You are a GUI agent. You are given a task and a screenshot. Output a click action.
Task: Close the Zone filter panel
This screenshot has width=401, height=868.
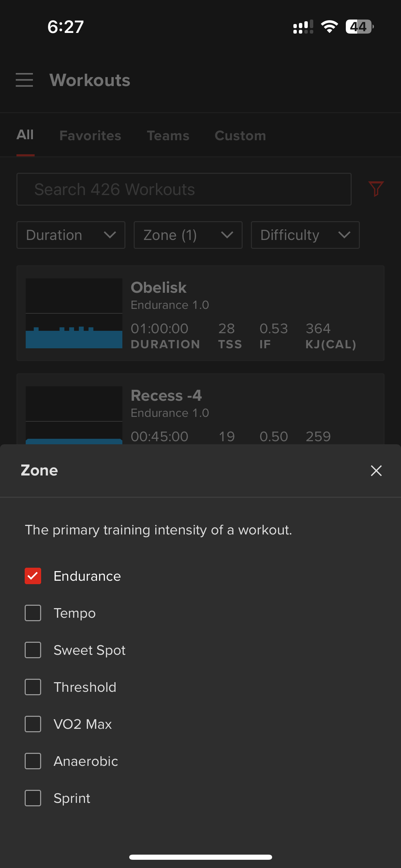coord(376,471)
